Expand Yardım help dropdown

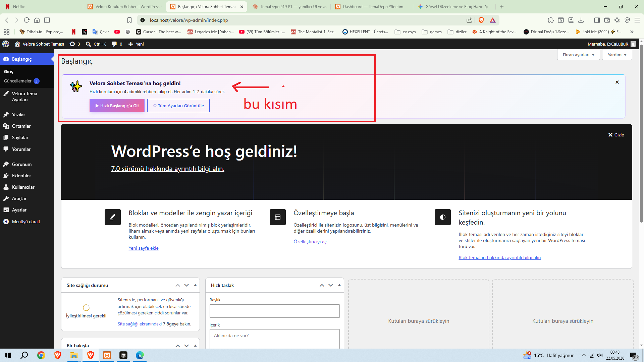pyautogui.click(x=617, y=55)
